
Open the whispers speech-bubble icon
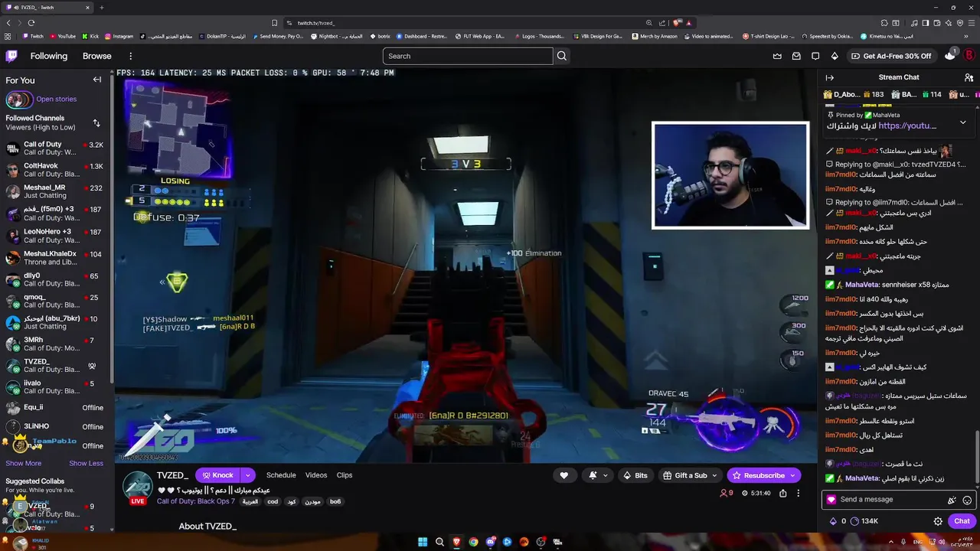(815, 56)
